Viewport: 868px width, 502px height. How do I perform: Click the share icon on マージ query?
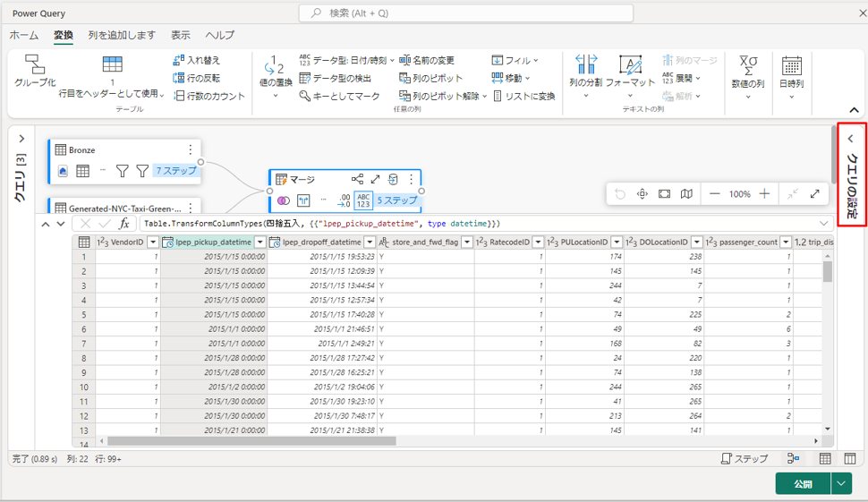pyautogui.click(x=357, y=180)
